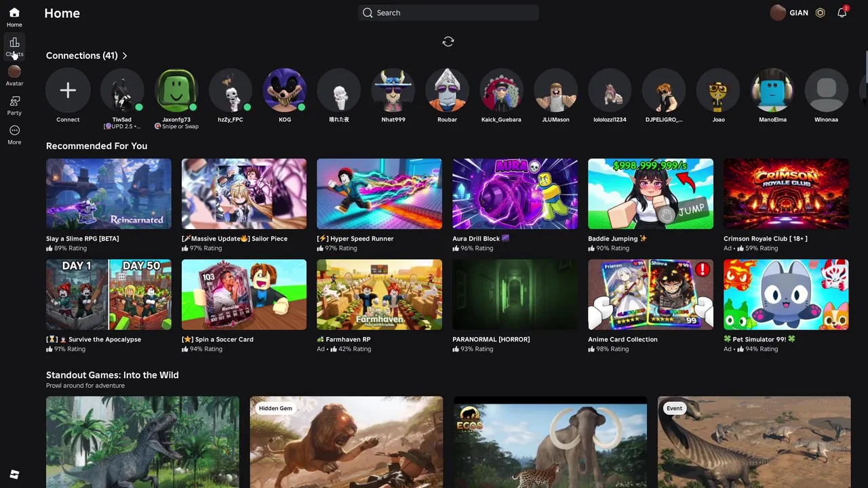
Task: Click the Recommended For You heading
Action: 96,146
